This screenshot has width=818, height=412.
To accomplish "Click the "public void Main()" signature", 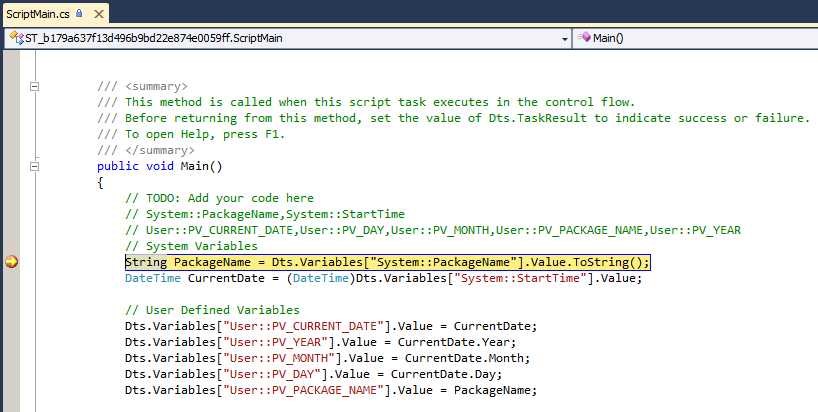I will pos(160,166).
